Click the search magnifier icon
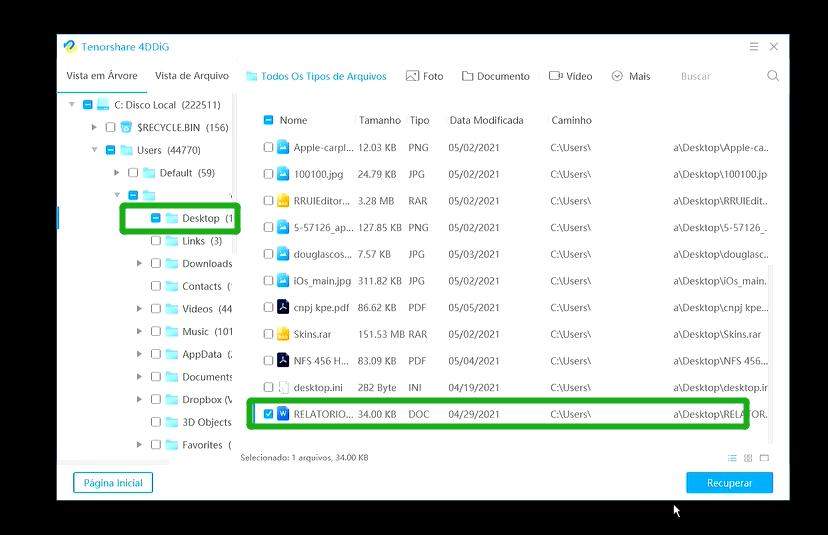This screenshot has height=535, width=828. pos(773,76)
